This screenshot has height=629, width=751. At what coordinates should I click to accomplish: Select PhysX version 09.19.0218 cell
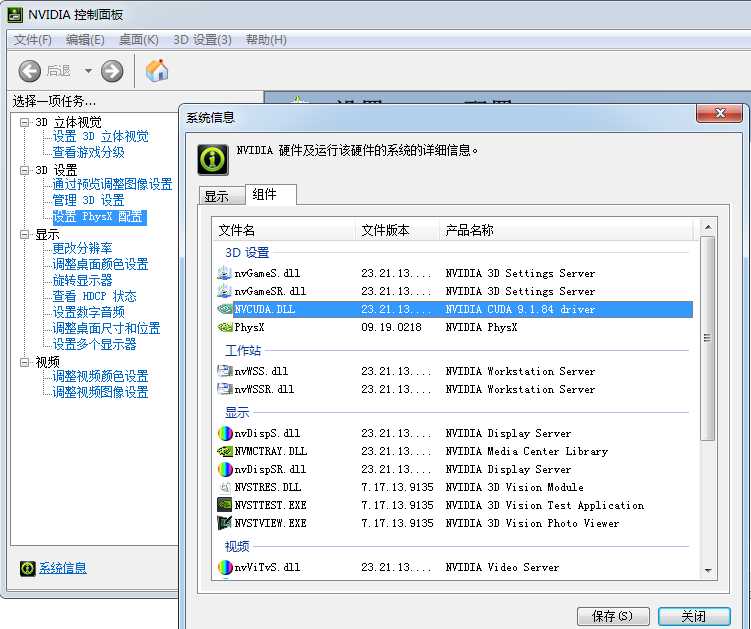(391, 327)
